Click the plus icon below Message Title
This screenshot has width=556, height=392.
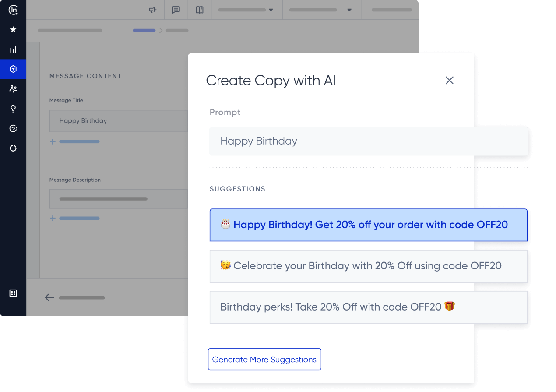pos(53,142)
